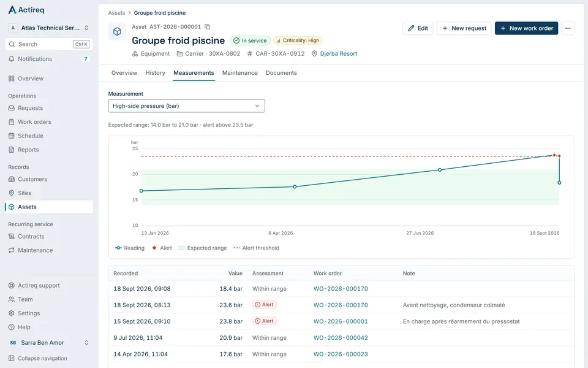Click the pencil icon in Edit button
This screenshot has height=368, width=588.
pos(411,28)
